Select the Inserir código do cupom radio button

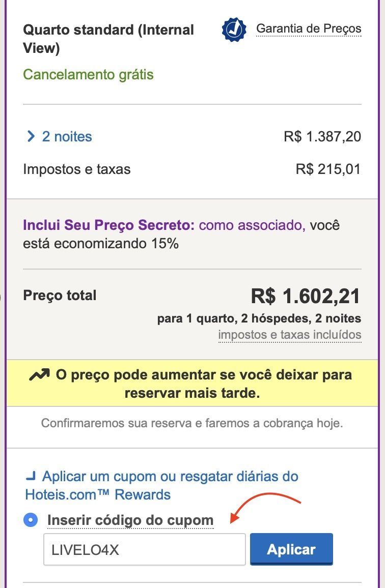coord(31,520)
